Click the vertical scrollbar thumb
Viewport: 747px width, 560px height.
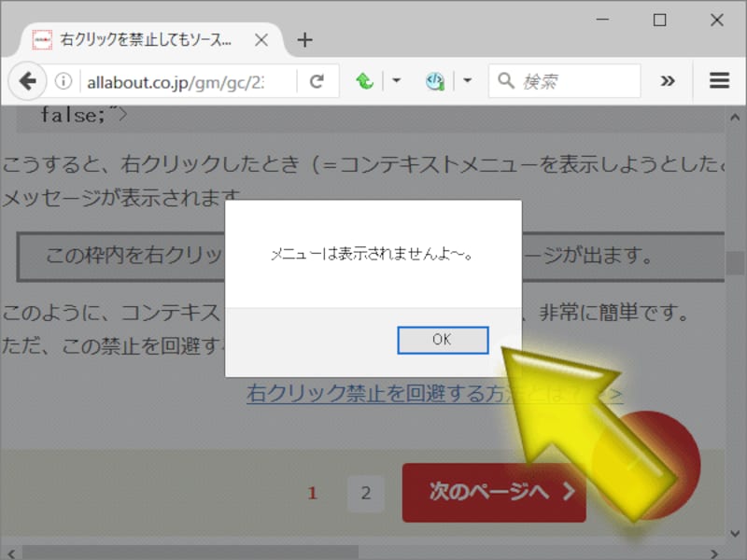click(735, 263)
